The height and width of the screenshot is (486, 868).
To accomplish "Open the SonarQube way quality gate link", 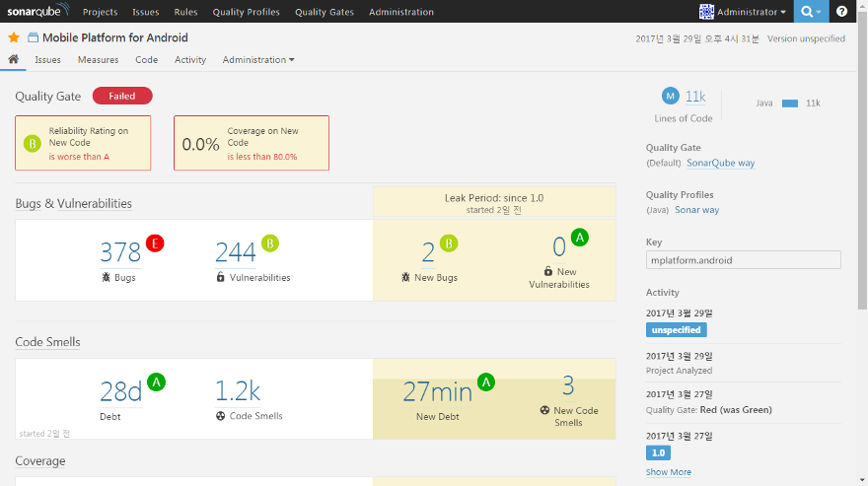I will (x=721, y=163).
